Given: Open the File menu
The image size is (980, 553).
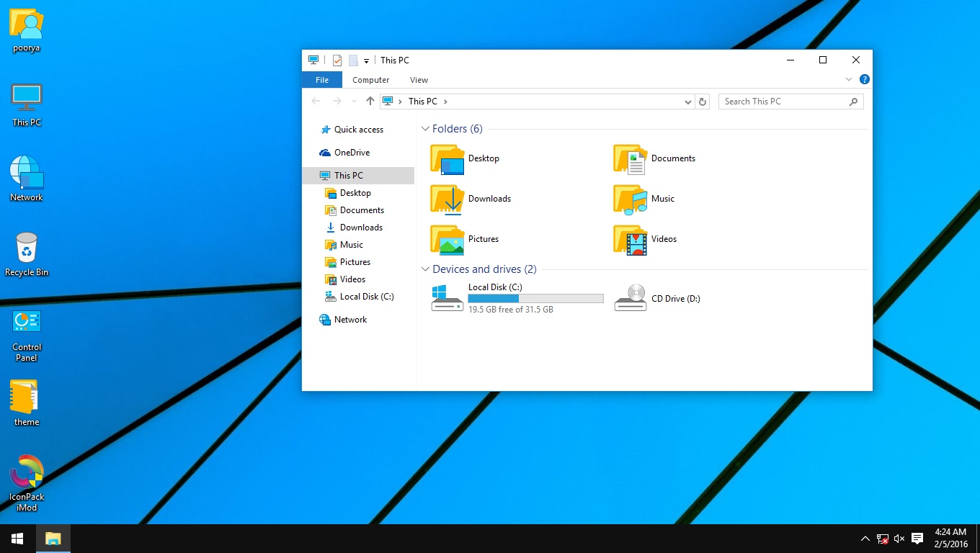Looking at the screenshot, I should (x=321, y=79).
